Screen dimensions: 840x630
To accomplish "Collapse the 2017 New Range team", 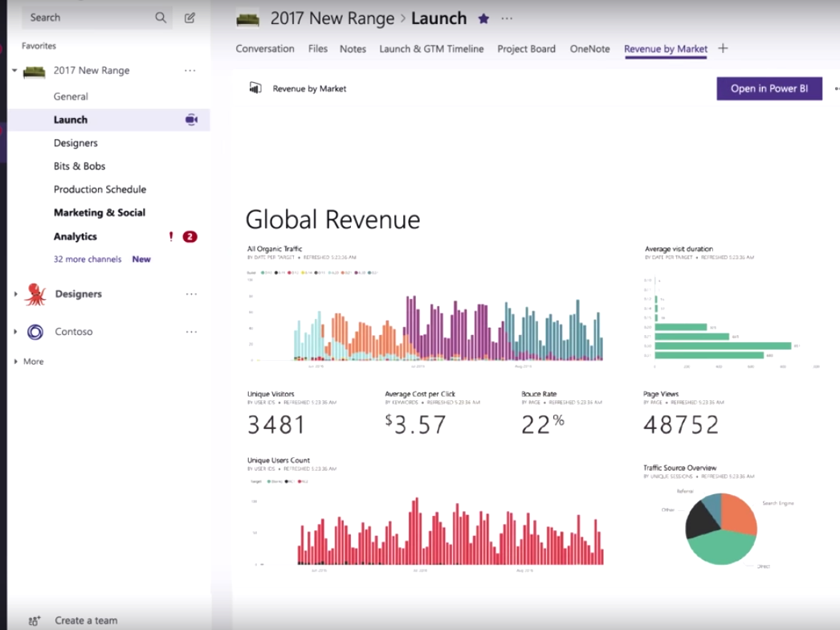I will 14,70.
